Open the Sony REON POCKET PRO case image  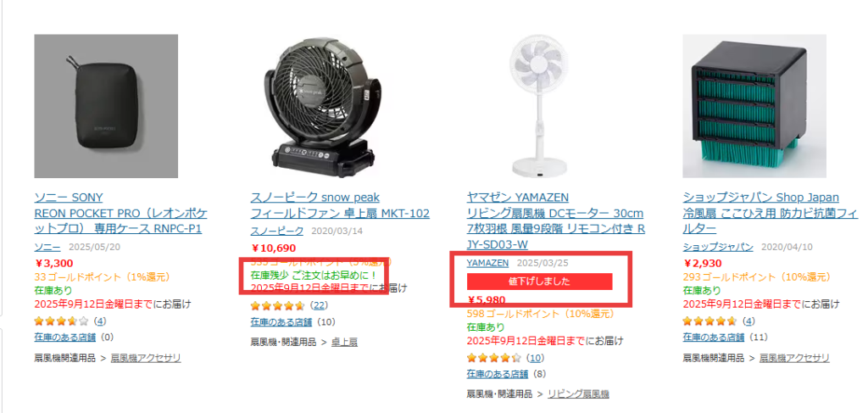(x=106, y=106)
